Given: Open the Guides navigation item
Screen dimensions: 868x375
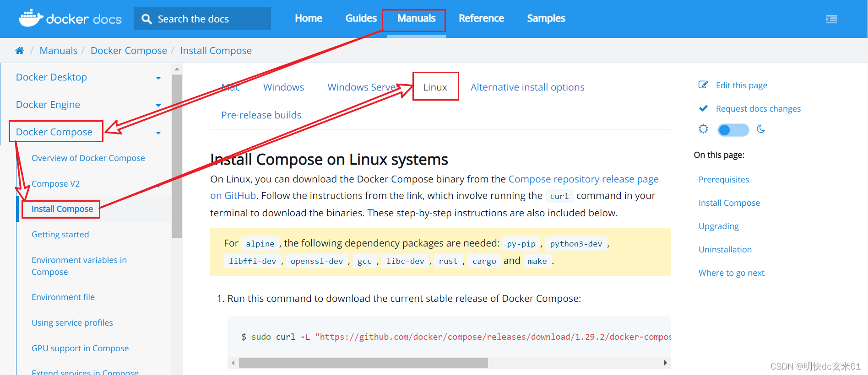Looking at the screenshot, I should tap(361, 18).
